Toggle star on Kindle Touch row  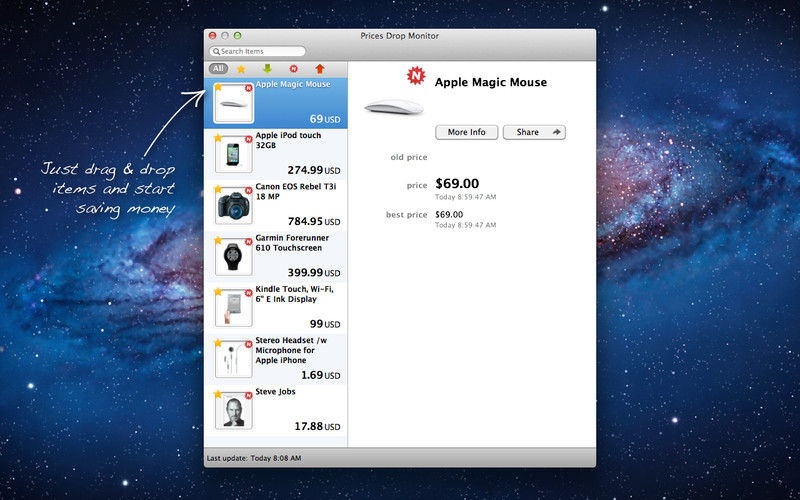coord(218,291)
